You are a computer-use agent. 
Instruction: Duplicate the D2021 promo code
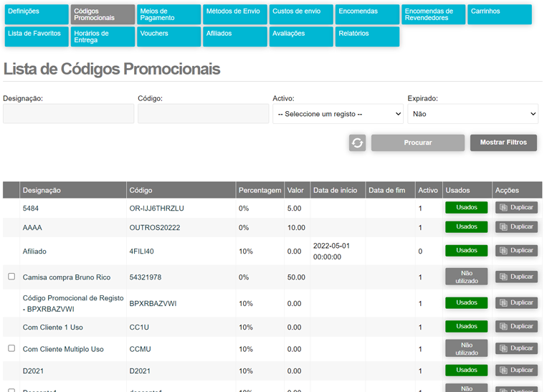tap(516, 371)
